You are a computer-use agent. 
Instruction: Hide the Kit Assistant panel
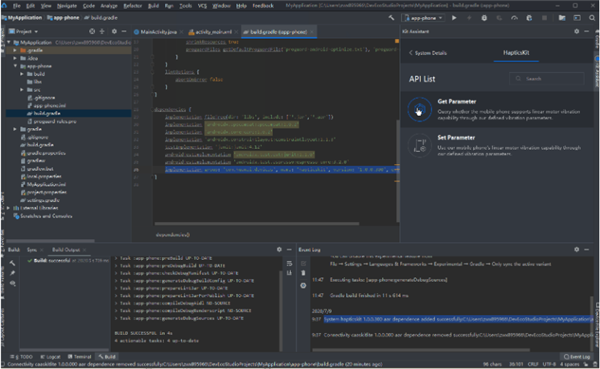point(587,31)
